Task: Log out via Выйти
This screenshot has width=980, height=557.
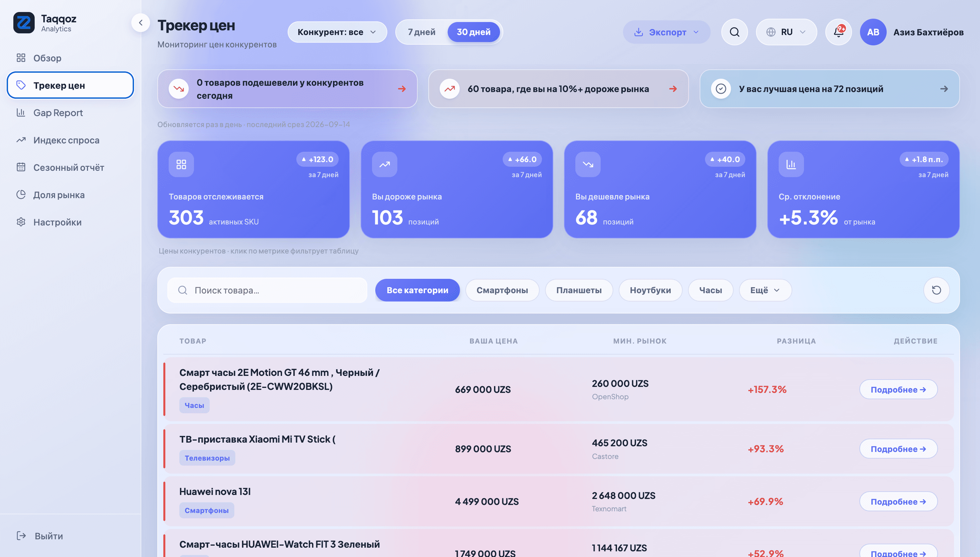Action: click(40, 536)
